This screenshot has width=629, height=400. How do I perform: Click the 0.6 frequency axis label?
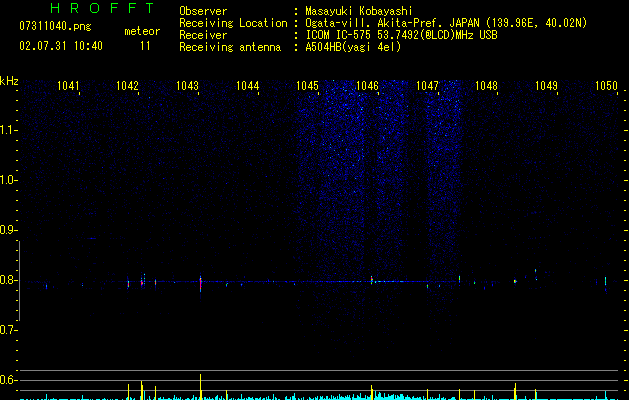8,380
